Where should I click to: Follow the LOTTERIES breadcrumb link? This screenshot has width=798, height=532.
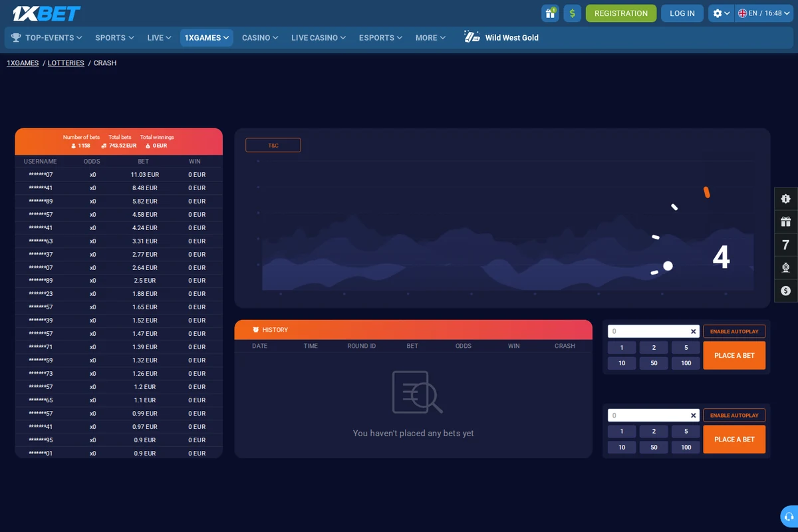[66, 63]
